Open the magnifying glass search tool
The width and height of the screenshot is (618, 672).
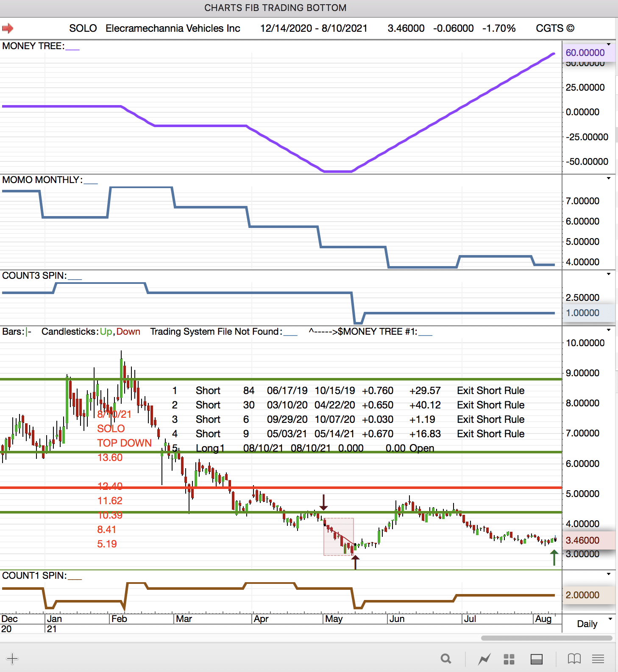tap(445, 658)
